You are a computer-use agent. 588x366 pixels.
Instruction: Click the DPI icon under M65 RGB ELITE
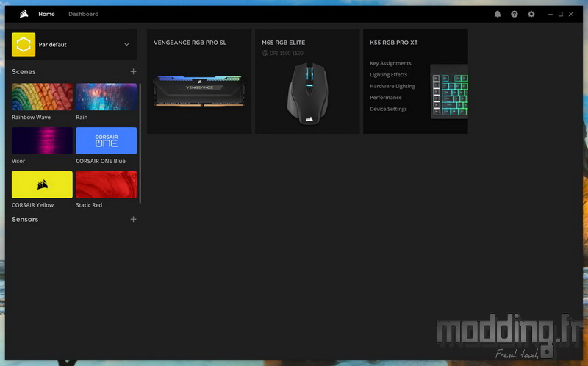(265, 53)
